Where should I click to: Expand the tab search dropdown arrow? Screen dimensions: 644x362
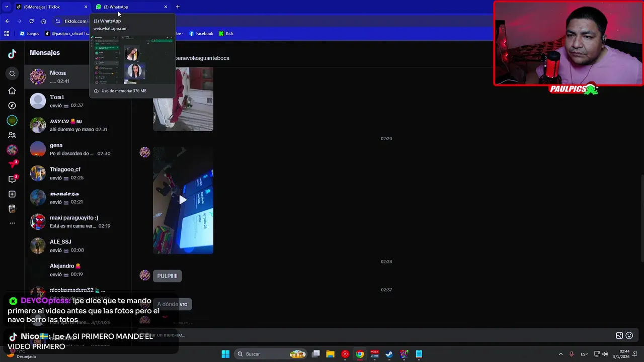point(7,7)
